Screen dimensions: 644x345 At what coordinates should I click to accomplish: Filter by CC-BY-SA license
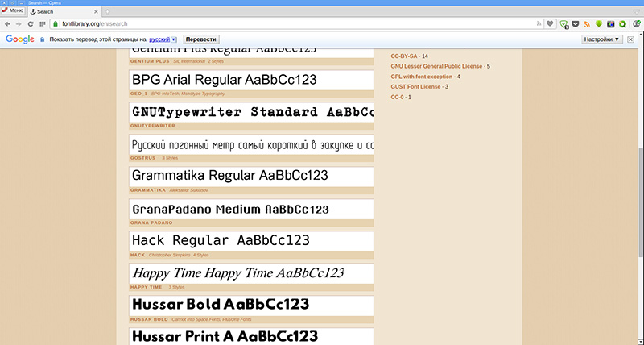[404, 56]
